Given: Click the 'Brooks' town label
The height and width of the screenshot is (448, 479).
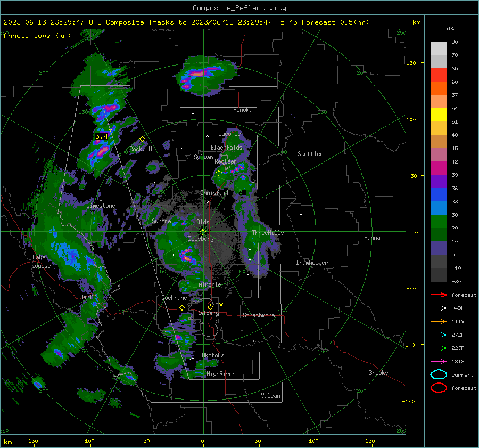Looking at the screenshot, I should click(x=378, y=373).
